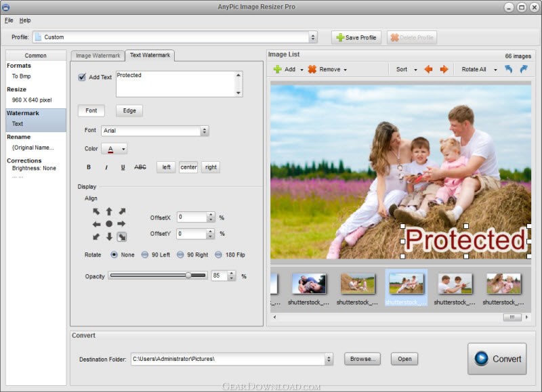This screenshot has width=542, height=392.
Task: Open the Profile Custom dropdown
Action: tap(313, 37)
